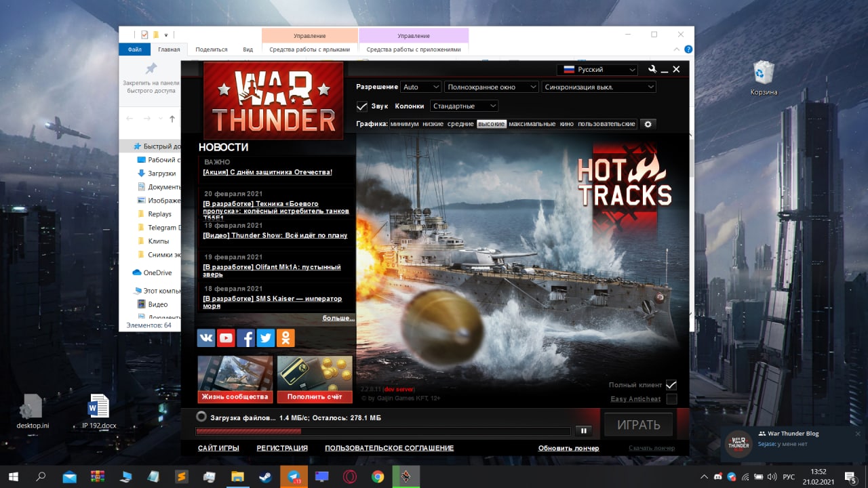This screenshot has height=488, width=868.
Task: Pin to Quick Access in Explorer
Action: pos(151,78)
